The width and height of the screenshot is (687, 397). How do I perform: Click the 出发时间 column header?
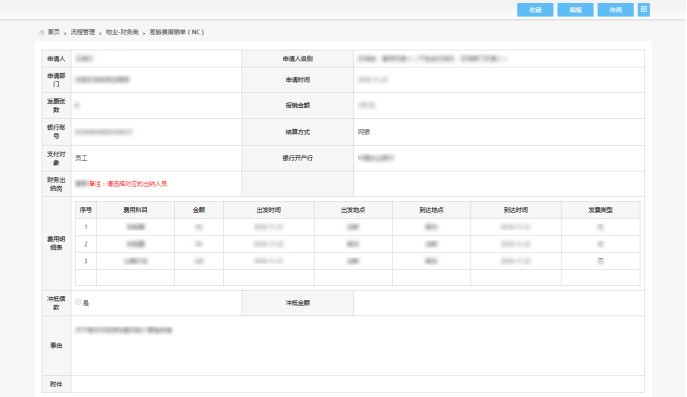point(269,210)
